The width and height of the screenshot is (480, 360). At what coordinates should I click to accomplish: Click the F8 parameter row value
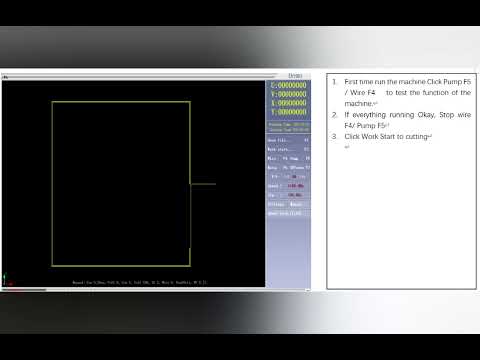coord(288,177)
